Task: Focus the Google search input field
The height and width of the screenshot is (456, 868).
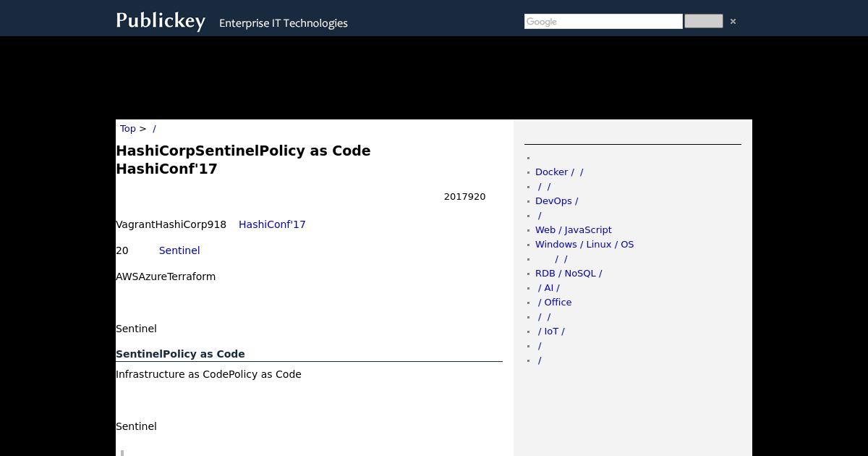Action: [603, 22]
